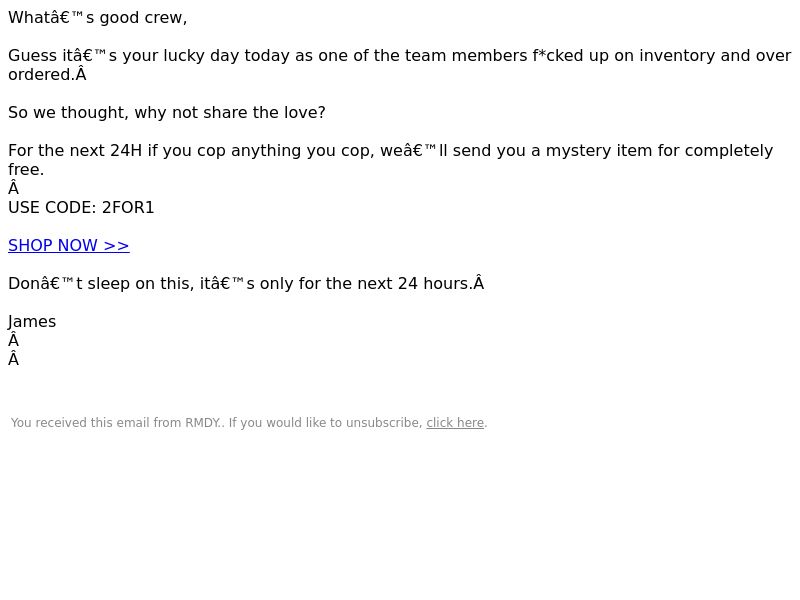Click the last Â character in the email
This screenshot has width=800, height=600.
click(14, 360)
